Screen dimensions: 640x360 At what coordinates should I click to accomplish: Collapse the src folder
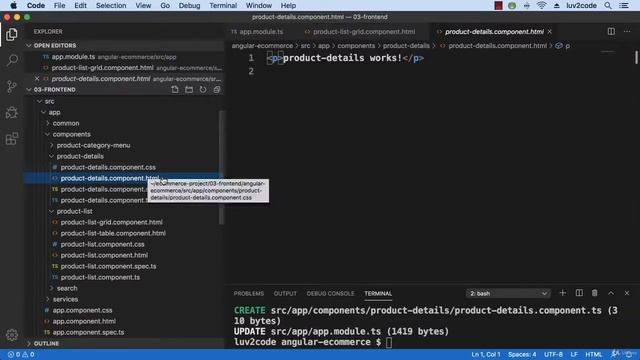pos(39,101)
